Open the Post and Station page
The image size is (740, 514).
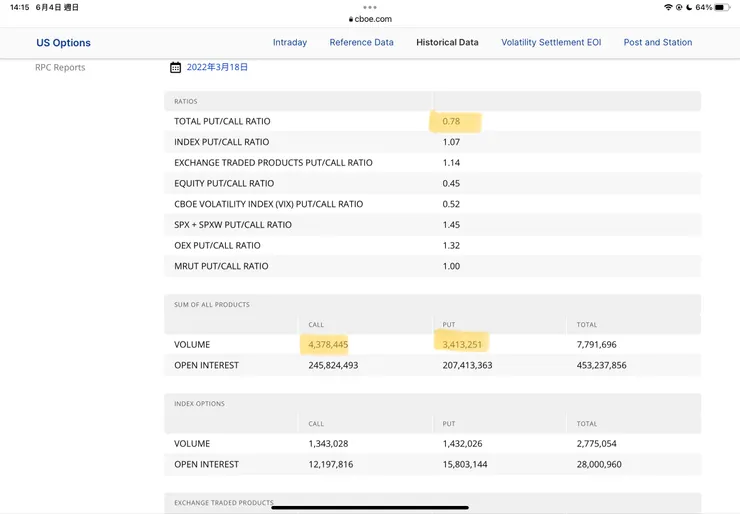click(x=657, y=43)
